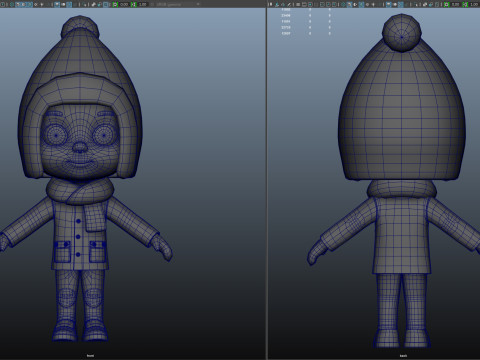Screen dimensions: 480x360
Task: Click the exposure icon in the back view toolbar
Action: 446,5
